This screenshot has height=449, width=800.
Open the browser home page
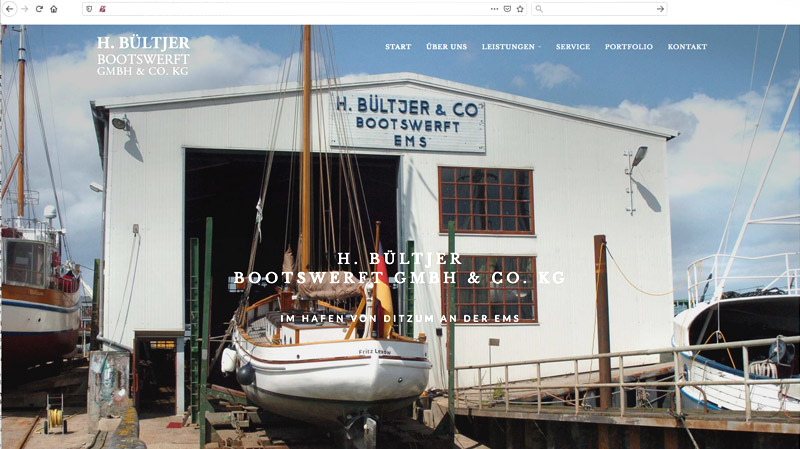pyautogui.click(x=54, y=9)
